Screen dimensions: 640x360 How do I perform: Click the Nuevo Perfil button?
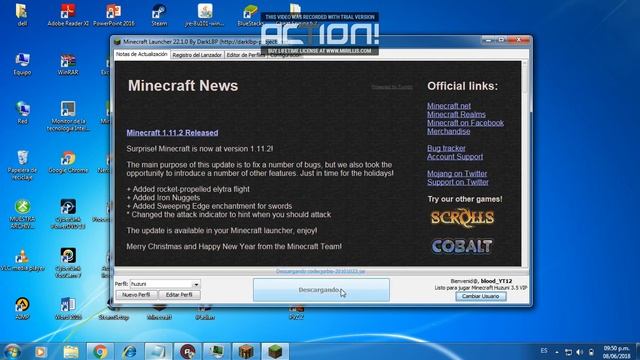136,295
